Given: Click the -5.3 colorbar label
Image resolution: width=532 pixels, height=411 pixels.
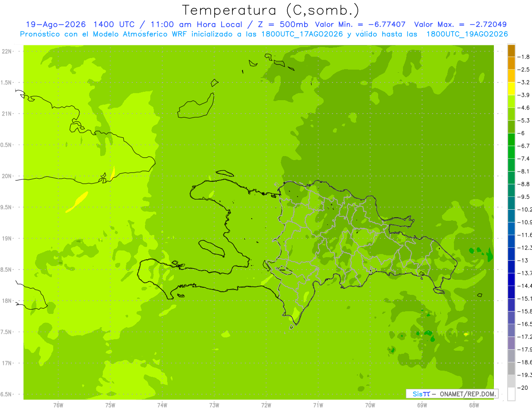Looking at the screenshot, I should point(524,120).
